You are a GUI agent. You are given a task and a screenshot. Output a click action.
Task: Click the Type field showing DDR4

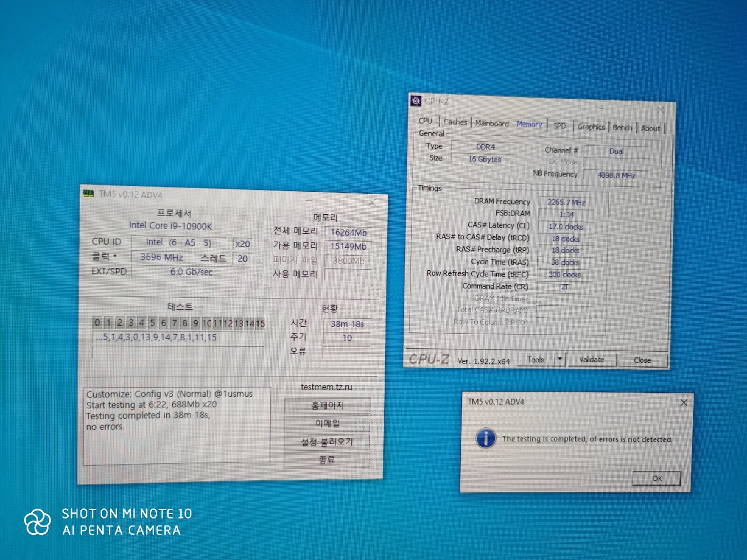pos(485,147)
